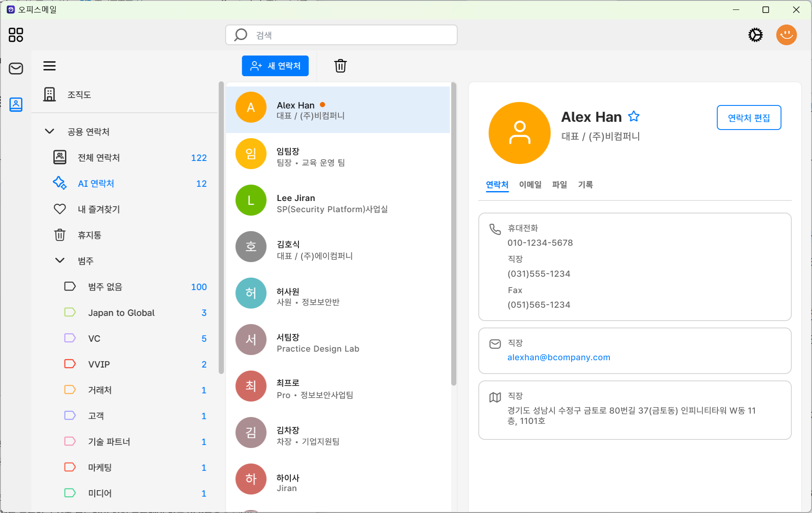The image size is (812, 513).
Task: Select 전체 연락처 with 122 count
Action: (129, 158)
